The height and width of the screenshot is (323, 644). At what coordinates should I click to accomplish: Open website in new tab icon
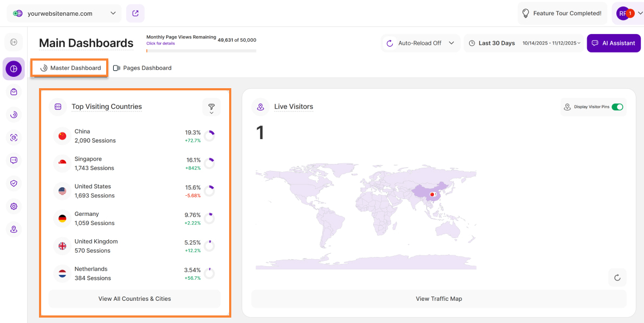point(135,14)
